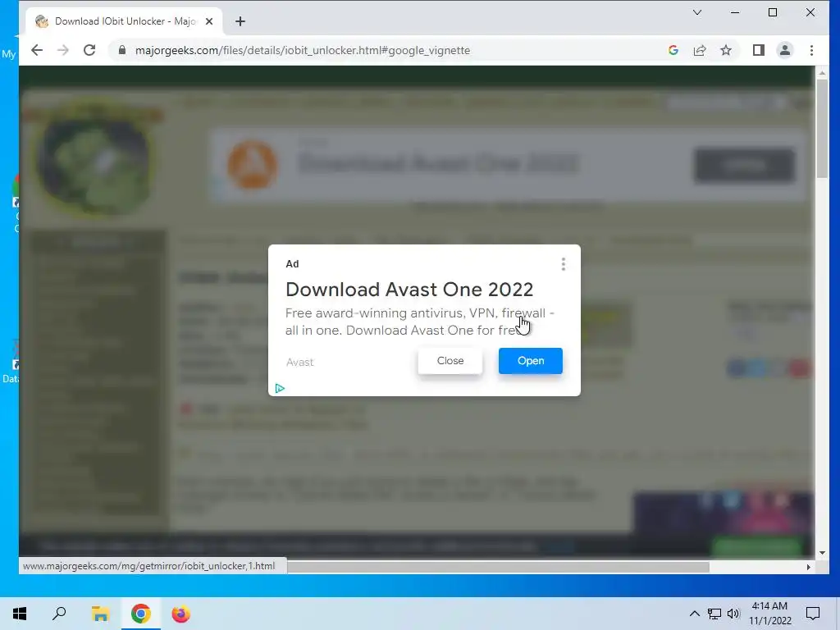
Task: Open the profile avatar menu
Action: [x=785, y=50]
